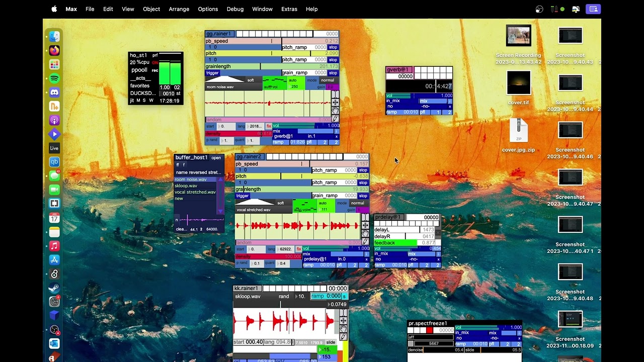This screenshot has width=644, height=362.
Task: Open the Extras menu
Action: 289,9
